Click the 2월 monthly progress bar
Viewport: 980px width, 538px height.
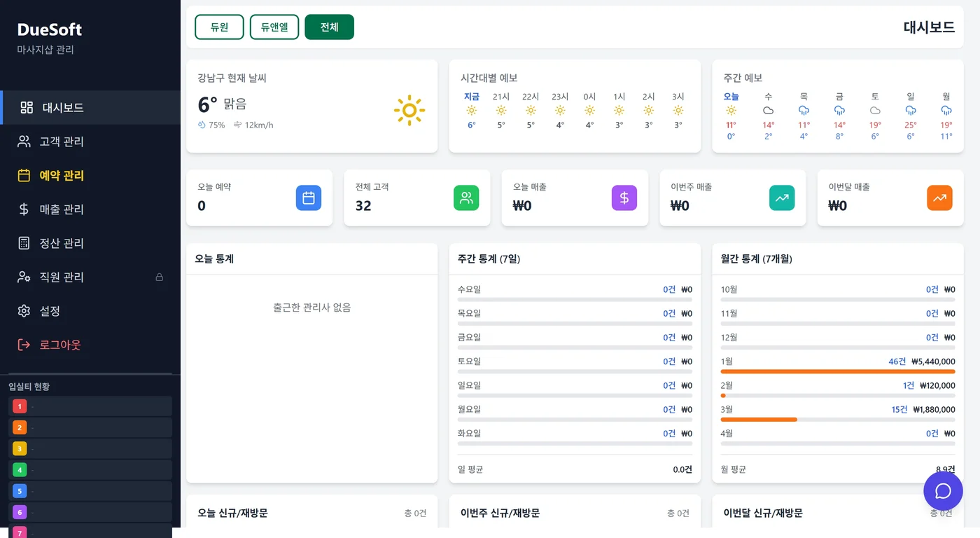pos(838,396)
